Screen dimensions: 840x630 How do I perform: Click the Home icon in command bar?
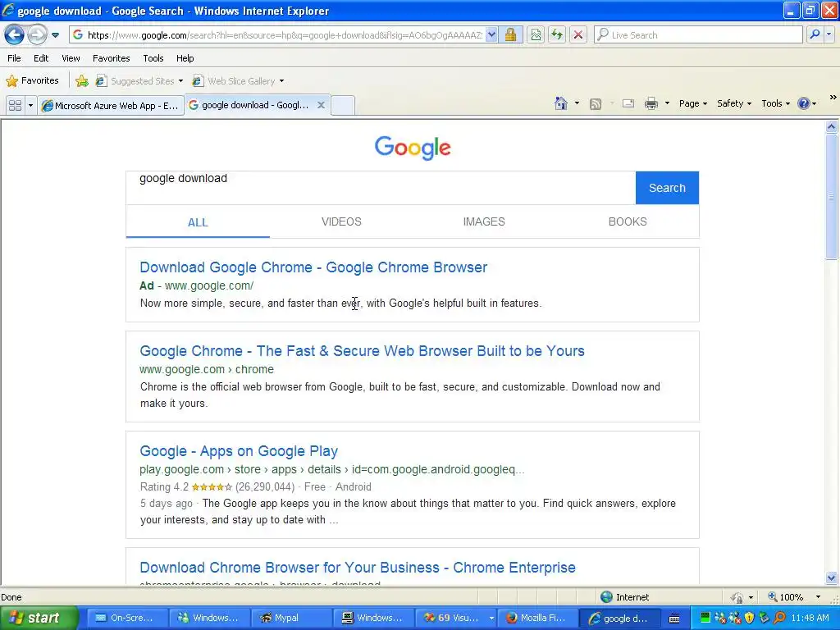[x=561, y=103]
